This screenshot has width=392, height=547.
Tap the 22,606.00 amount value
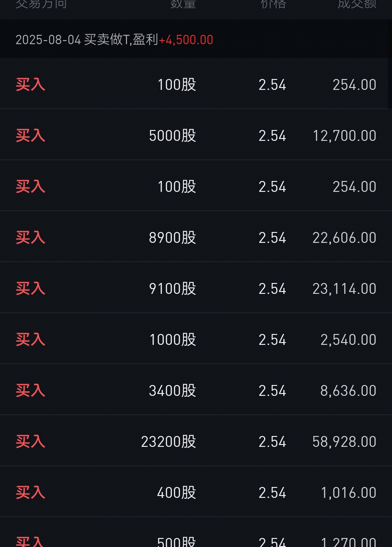tap(344, 238)
